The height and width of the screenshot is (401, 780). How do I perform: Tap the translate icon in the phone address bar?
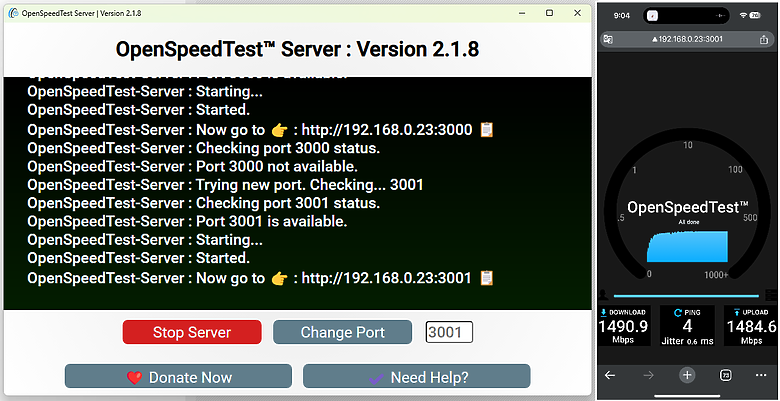coord(608,39)
